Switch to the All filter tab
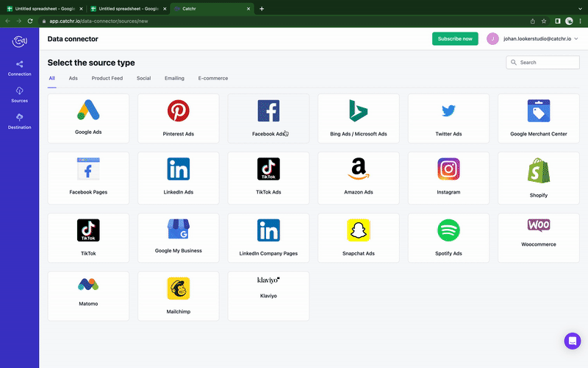This screenshot has width=588, height=368. 51,78
